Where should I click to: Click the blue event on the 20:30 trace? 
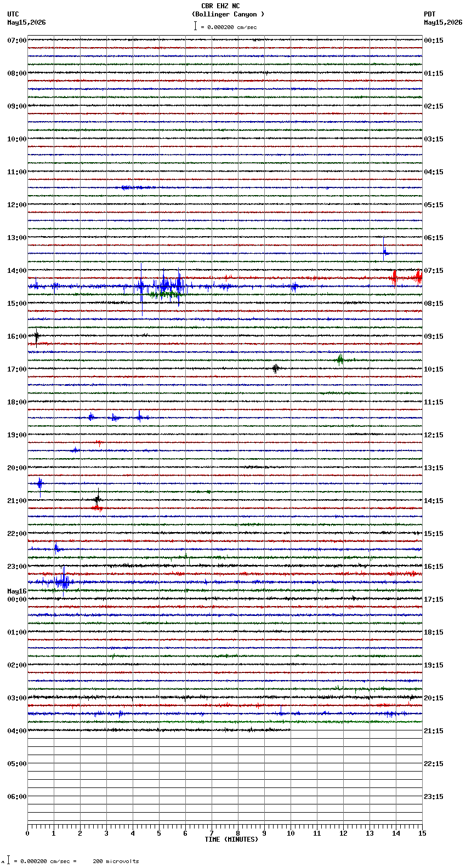(39, 484)
